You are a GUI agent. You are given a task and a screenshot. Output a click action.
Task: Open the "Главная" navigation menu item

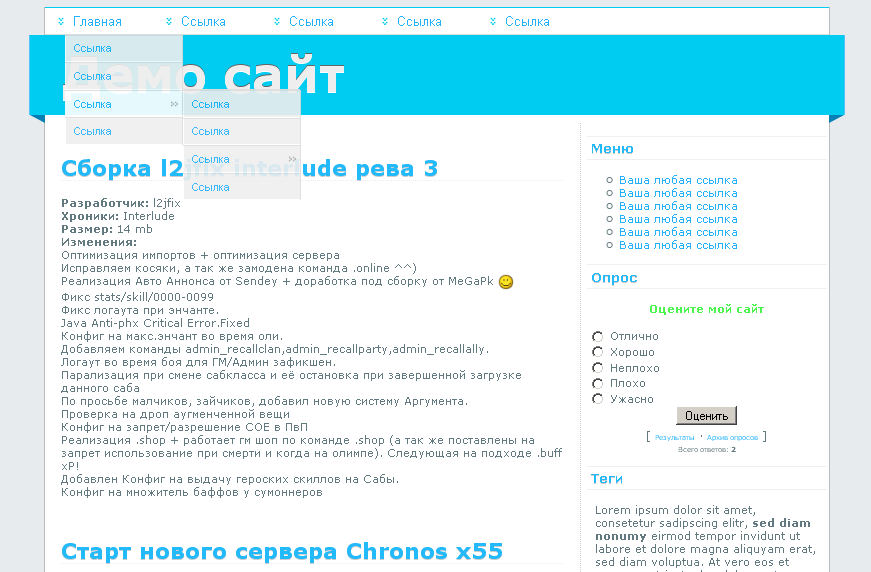[x=97, y=21]
